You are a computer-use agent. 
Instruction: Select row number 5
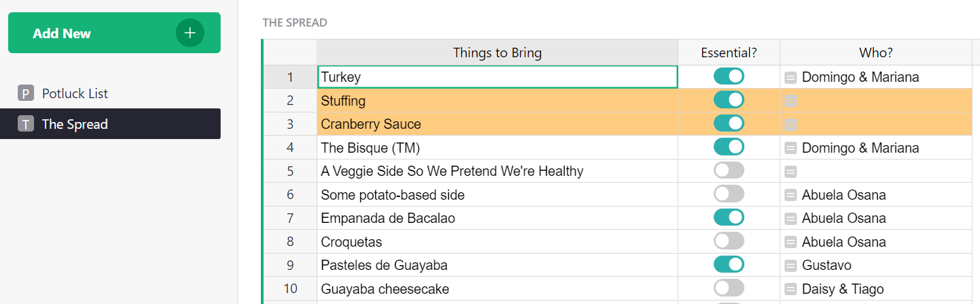[x=290, y=171]
